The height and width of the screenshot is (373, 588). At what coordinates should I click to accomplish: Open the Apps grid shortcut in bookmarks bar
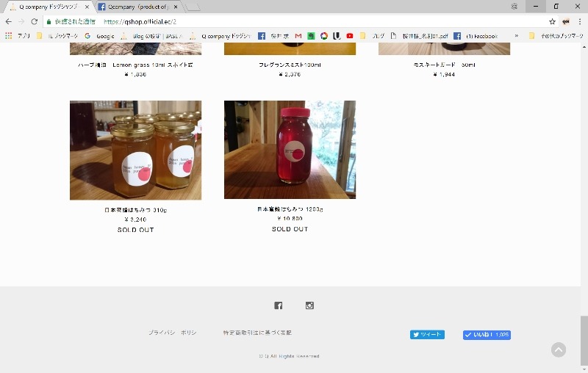(9, 36)
